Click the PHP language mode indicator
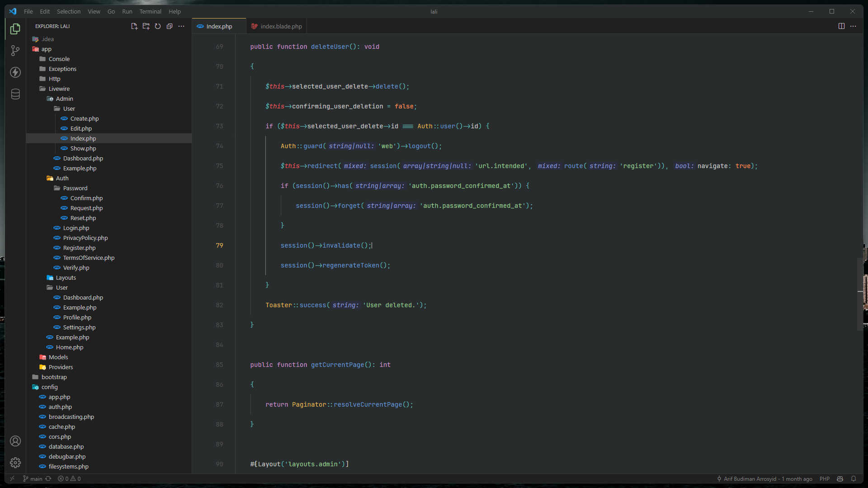Screen dimensions: 868x488 [824, 479]
